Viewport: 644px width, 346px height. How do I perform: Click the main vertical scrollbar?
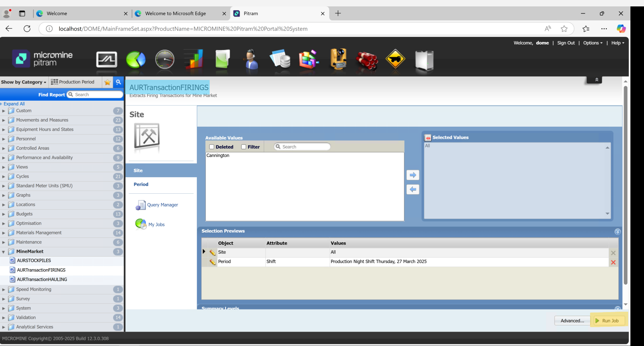pos(626,185)
